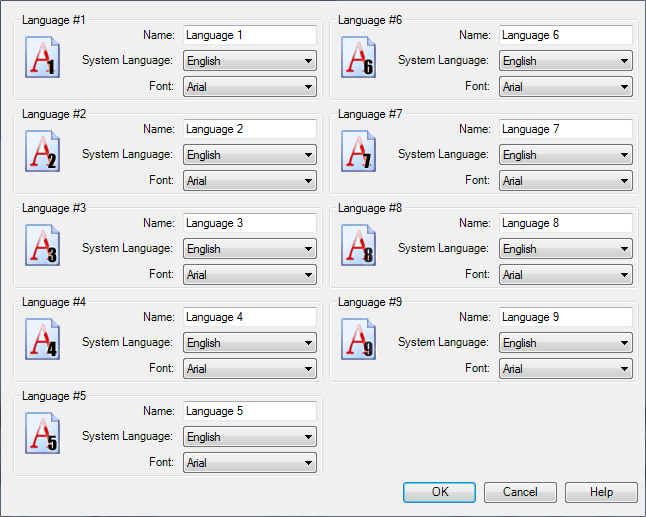Click the Language #2 font icon
The width and height of the screenshot is (646, 517).
[x=41, y=153]
